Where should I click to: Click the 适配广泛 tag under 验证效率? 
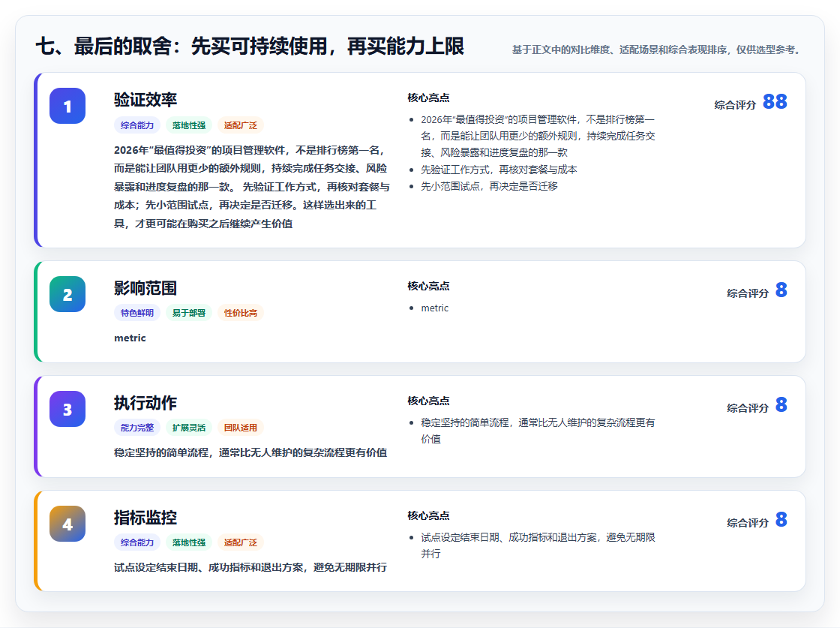tap(241, 125)
